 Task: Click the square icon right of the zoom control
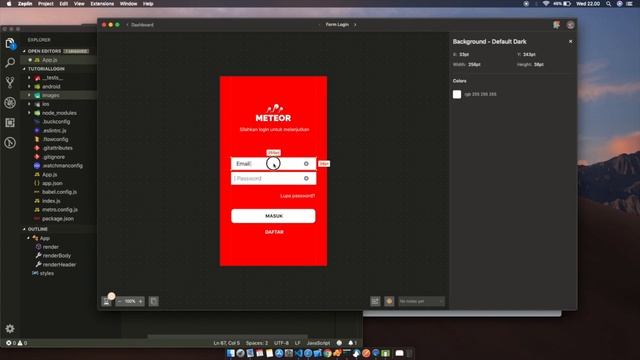[153, 301]
